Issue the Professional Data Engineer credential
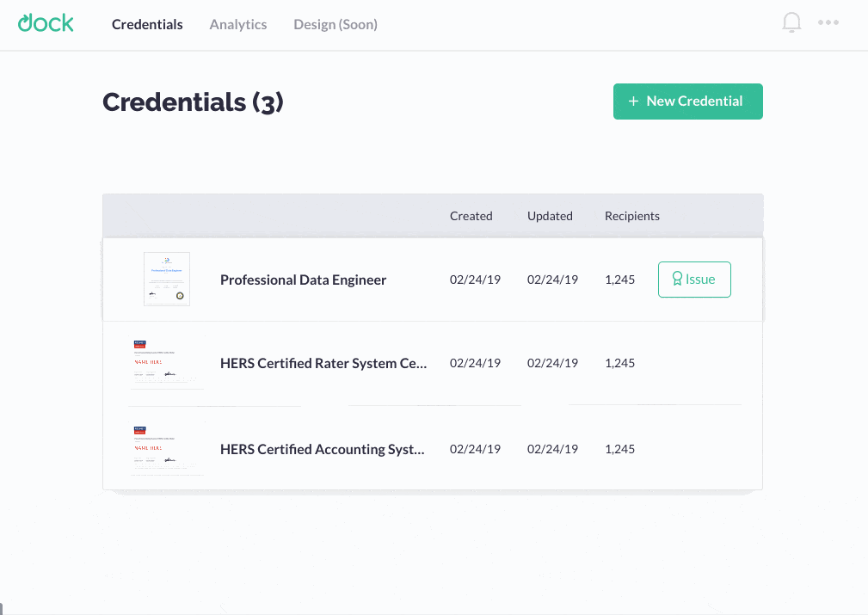The image size is (868, 615). pyautogui.click(x=694, y=280)
